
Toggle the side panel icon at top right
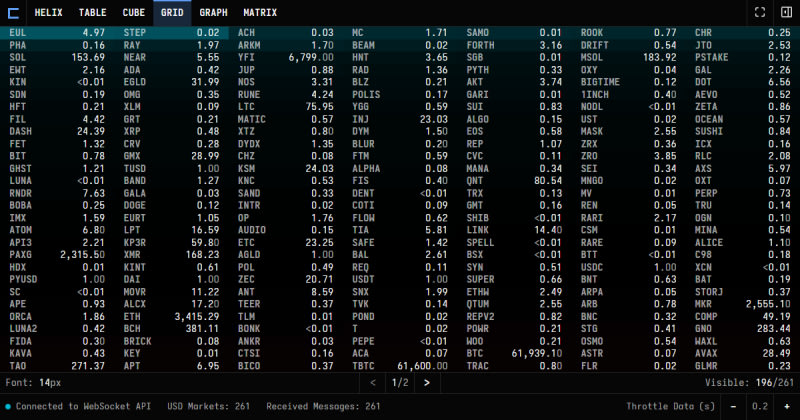(x=785, y=13)
